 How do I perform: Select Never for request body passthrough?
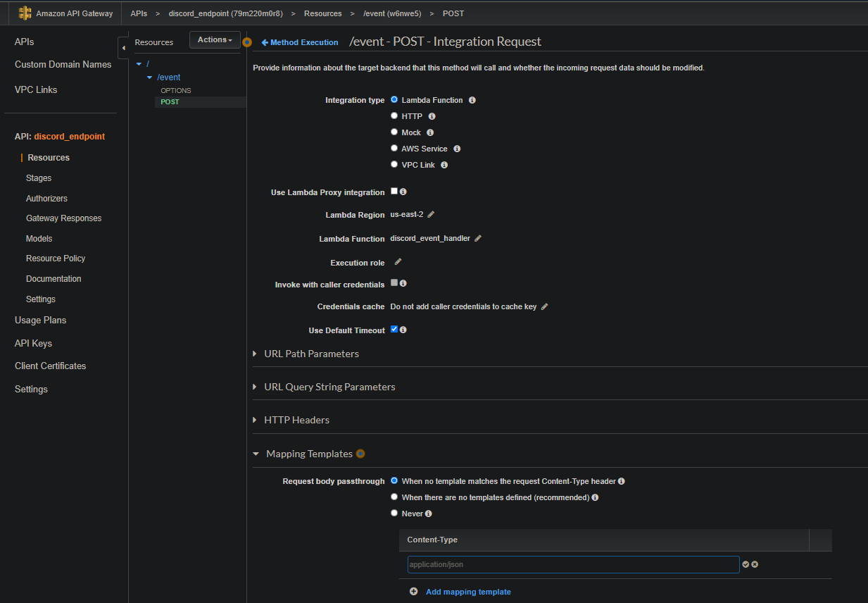click(x=394, y=513)
